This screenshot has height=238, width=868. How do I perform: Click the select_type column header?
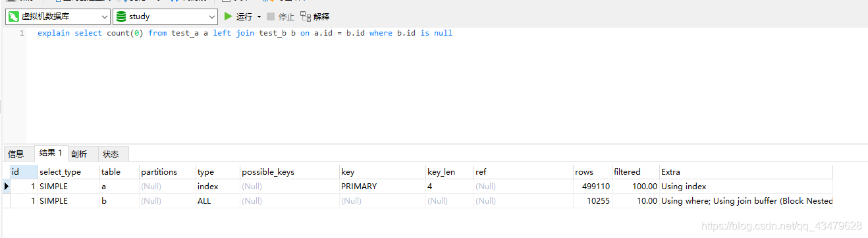(68, 171)
